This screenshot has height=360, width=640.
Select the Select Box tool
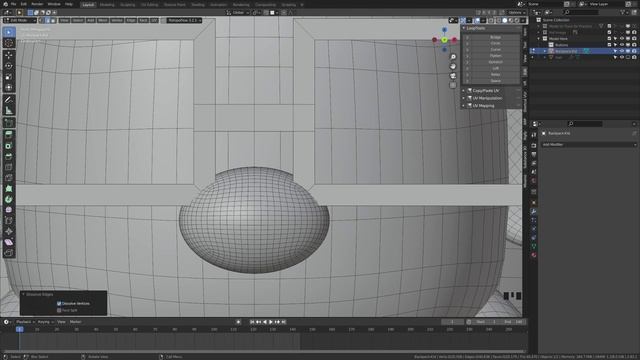[x=9, y=32]
